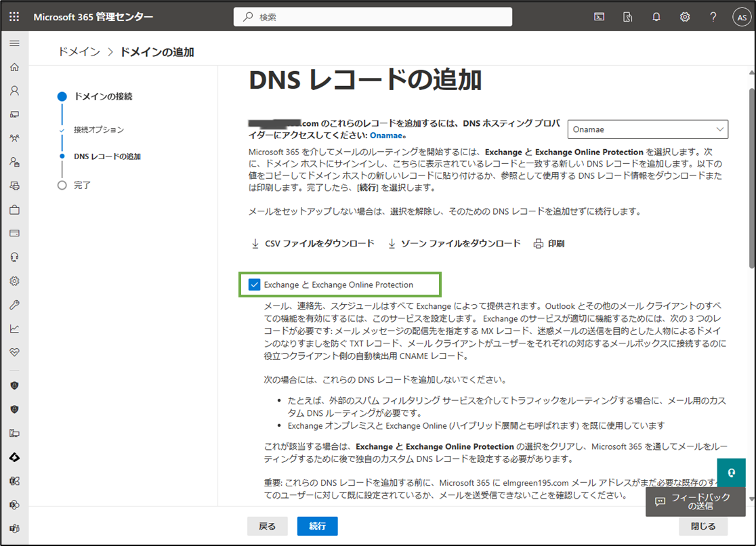The height and width of the screenshot is (546, 756).
Task: Open Cloud Shell icon in header
Action: coord(600,17)
